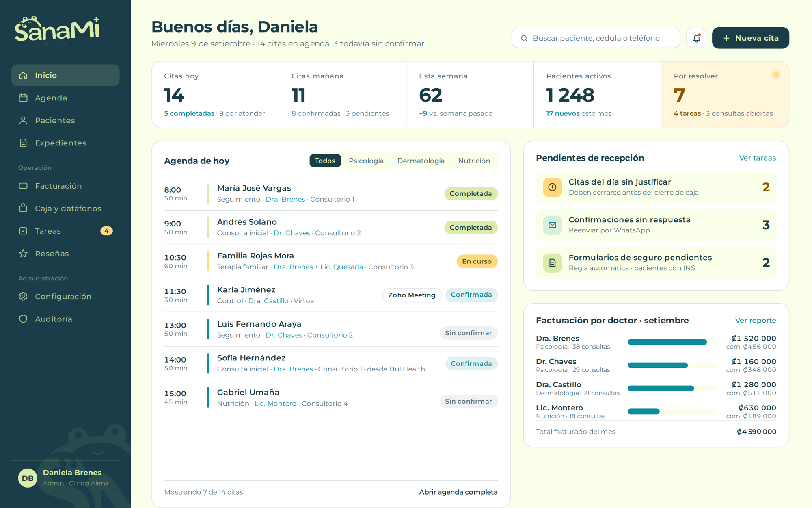Open the notifications bell
Viewport: 812px width, 508px height.
tap(696, 38)
